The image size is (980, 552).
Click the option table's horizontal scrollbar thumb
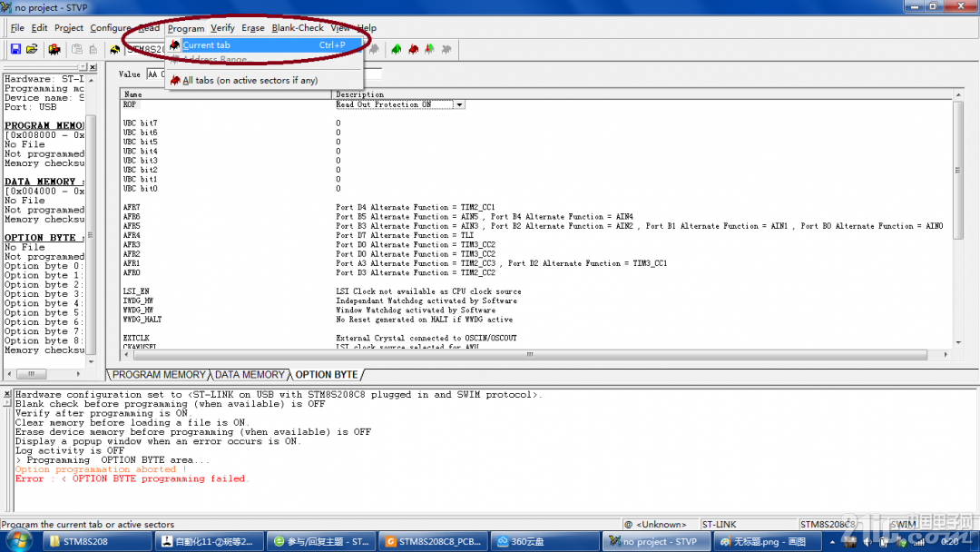point(530,354)
